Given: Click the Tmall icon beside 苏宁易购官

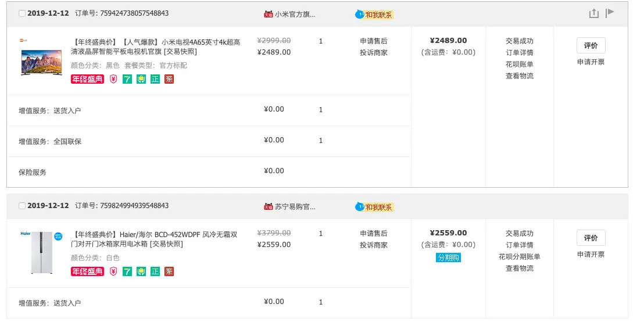Looking at the screenshot, I should 268,206.
